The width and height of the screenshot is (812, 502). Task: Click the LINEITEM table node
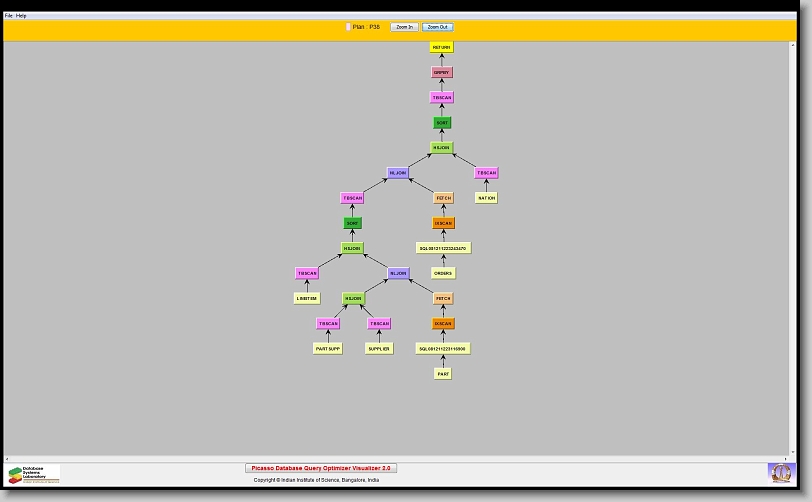tap(307, 298)
